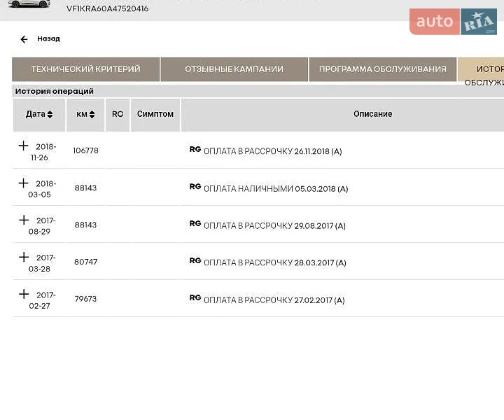Click ОПЛАТА В РАССРОЧКУ 27.02.2017 description
Image resolution: width=504 pixels, height=420 pixels.
tap(274, 300)
